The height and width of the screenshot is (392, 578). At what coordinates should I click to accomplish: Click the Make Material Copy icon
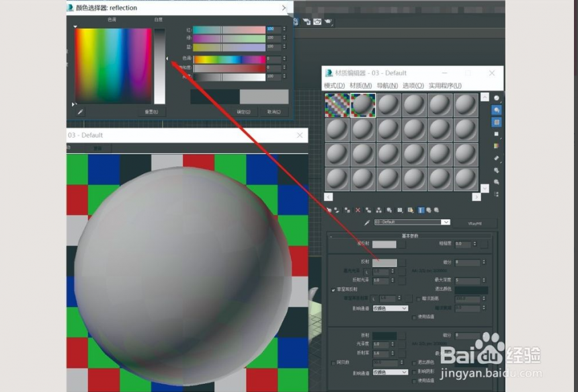368,210
